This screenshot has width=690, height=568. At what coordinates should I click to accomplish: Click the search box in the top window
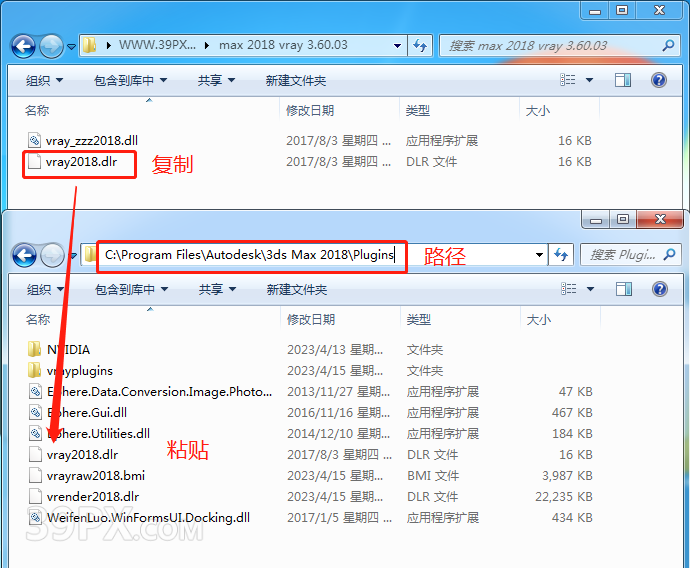(553, 46)
